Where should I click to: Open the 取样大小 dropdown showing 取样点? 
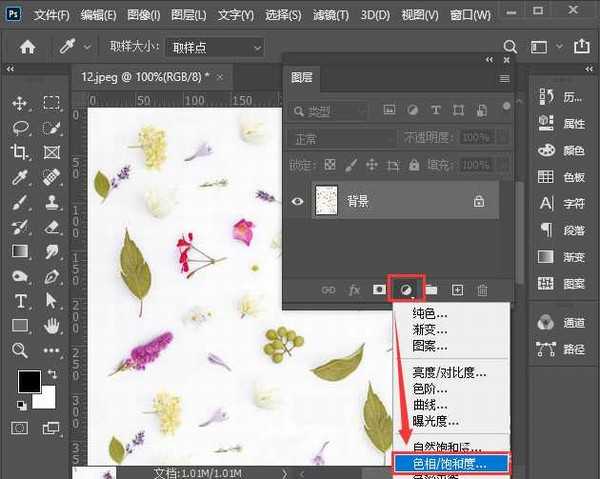215,47
